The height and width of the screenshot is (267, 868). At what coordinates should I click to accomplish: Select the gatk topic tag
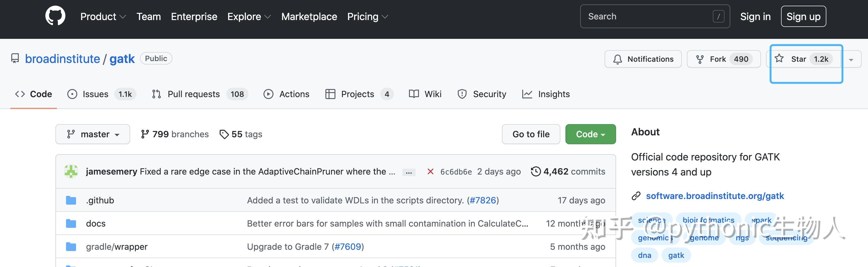coord(676,255)
